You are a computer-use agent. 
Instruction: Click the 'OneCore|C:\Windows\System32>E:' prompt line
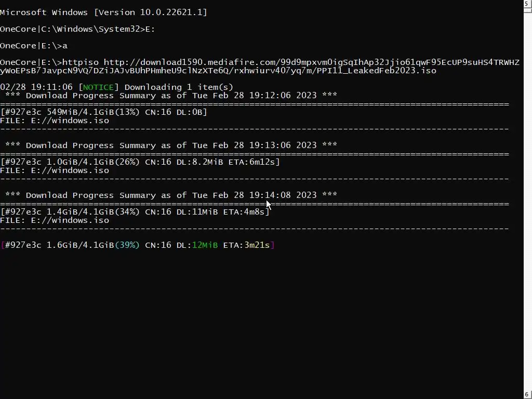coord(77,29)
